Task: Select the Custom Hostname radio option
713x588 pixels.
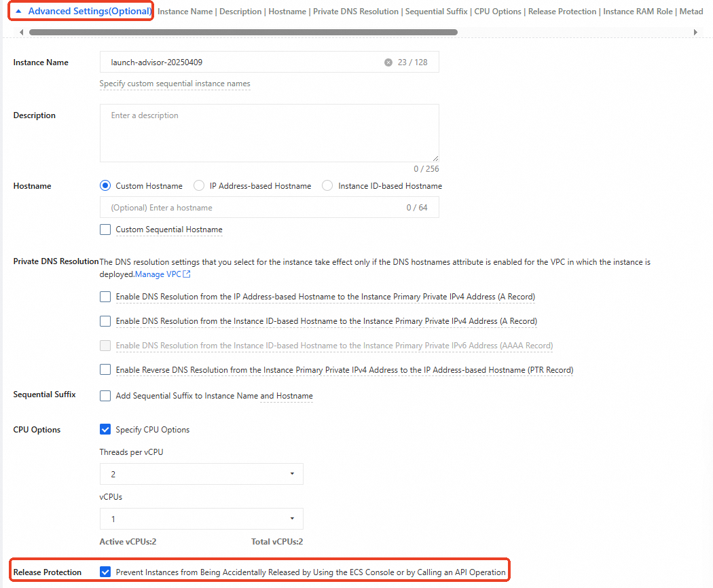Action: [x=105, y=185]
